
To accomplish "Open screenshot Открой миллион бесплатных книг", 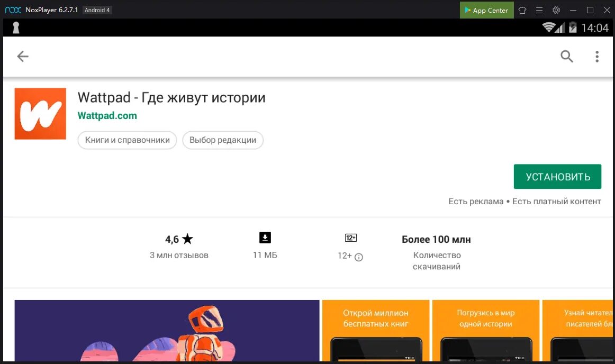I will pyautogui.click(x=376, y=331).
